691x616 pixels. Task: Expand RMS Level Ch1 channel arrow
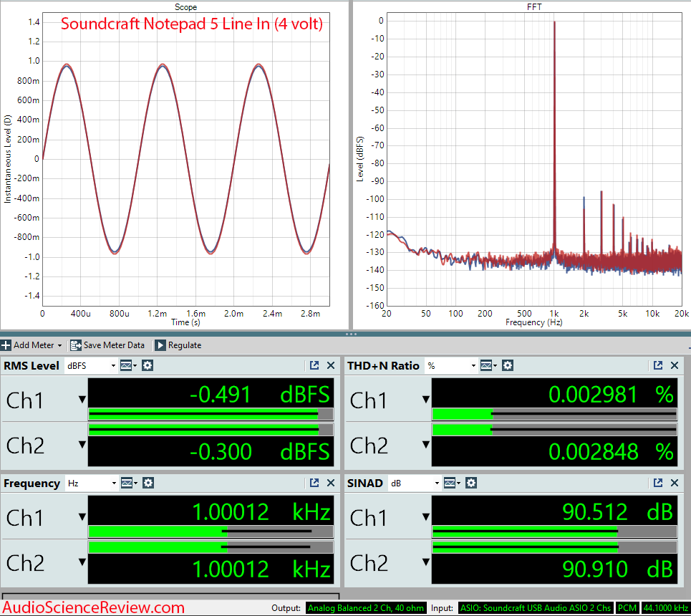pos(82,400)
